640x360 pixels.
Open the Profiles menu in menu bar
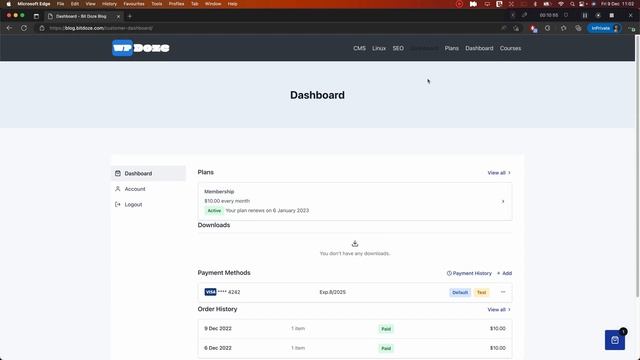(176, 4)
